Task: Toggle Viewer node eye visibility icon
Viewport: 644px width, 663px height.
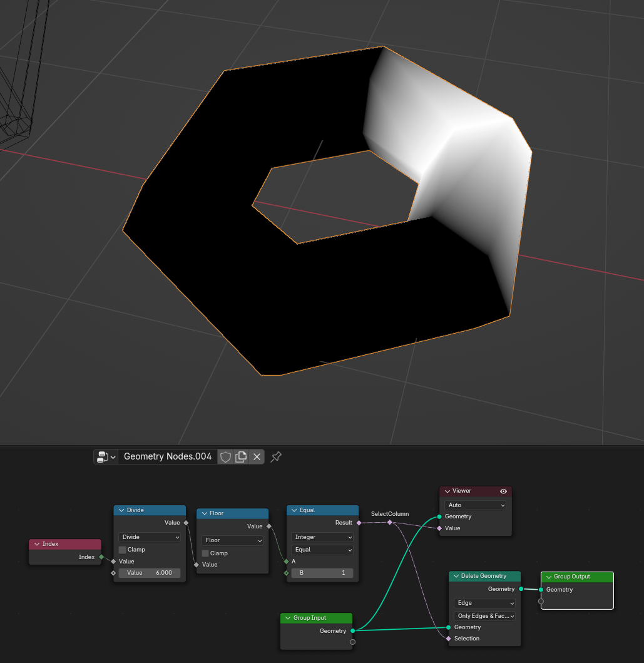Action: [503, 491]
